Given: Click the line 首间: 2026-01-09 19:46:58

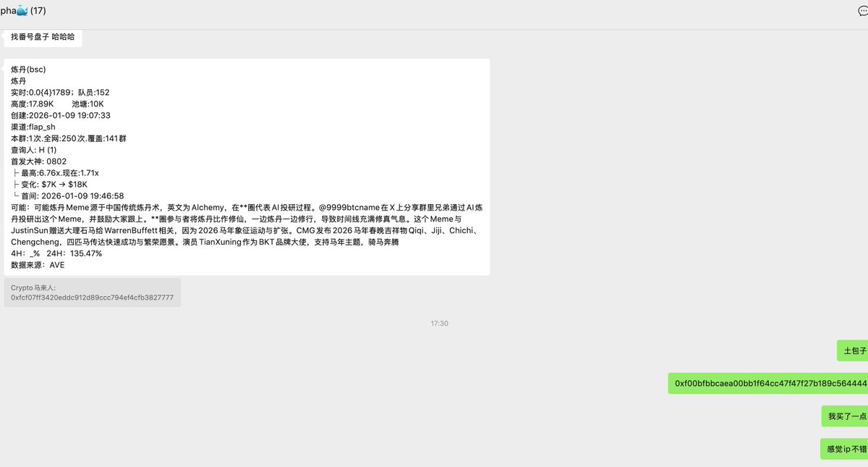Looking at the screenshot, I should [x=69, y=195].
